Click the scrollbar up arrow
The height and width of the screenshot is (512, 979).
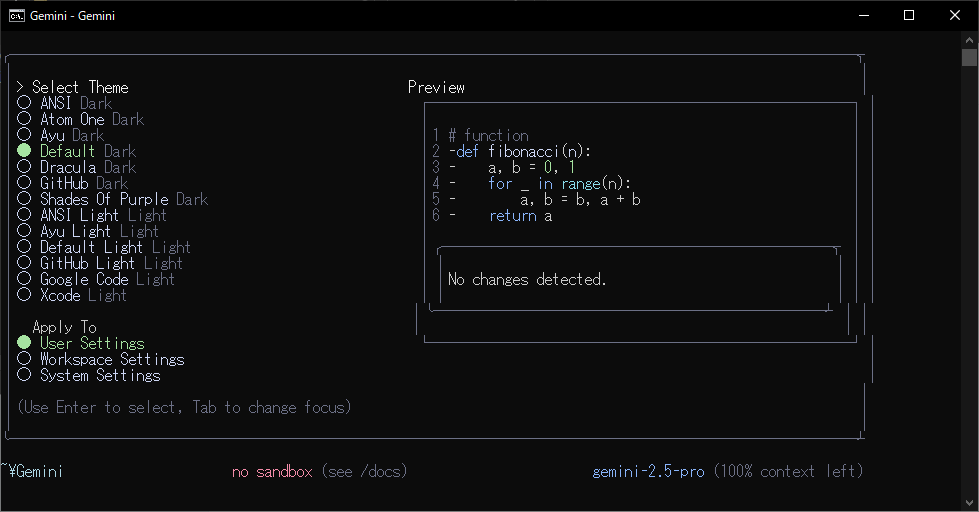[x=969, y=39]
